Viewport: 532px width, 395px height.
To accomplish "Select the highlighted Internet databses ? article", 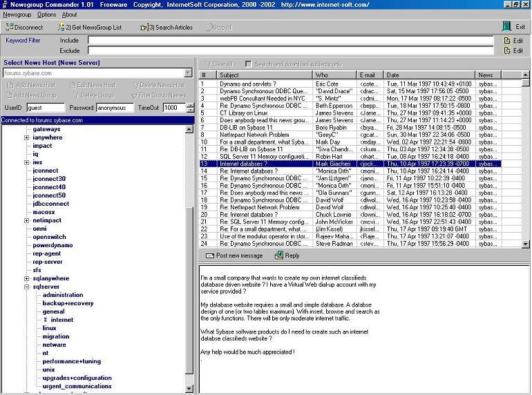I will (350, 164).
